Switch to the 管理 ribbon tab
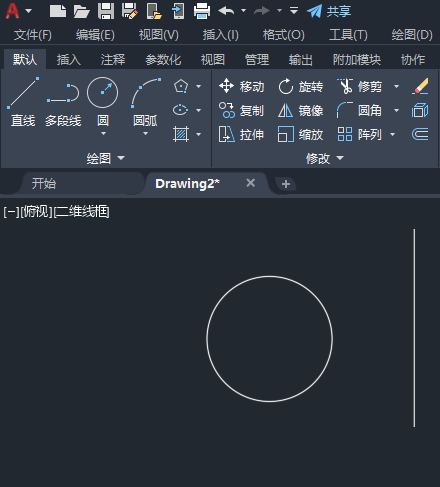This screenshot has height=487, width=440. coord(257,60)
